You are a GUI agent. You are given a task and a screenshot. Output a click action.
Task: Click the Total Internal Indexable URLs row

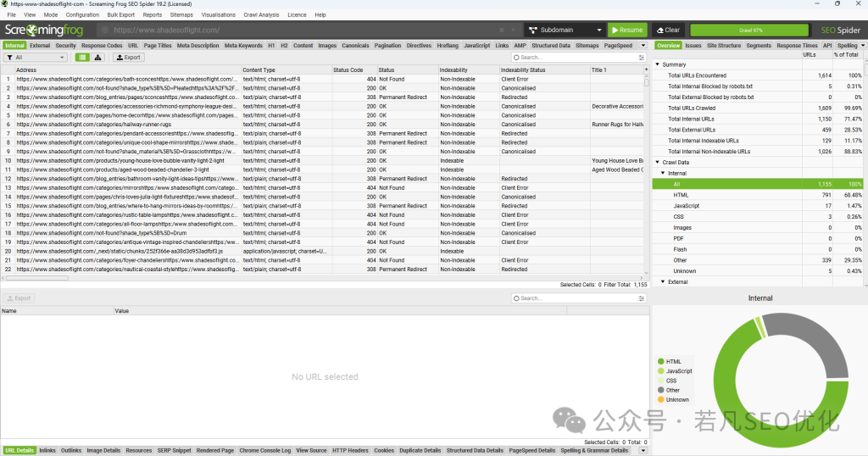(x=757, y=141)
